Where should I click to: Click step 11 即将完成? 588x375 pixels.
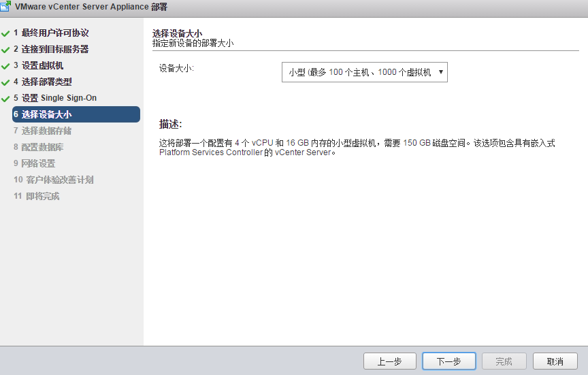(x=36, y=196)
